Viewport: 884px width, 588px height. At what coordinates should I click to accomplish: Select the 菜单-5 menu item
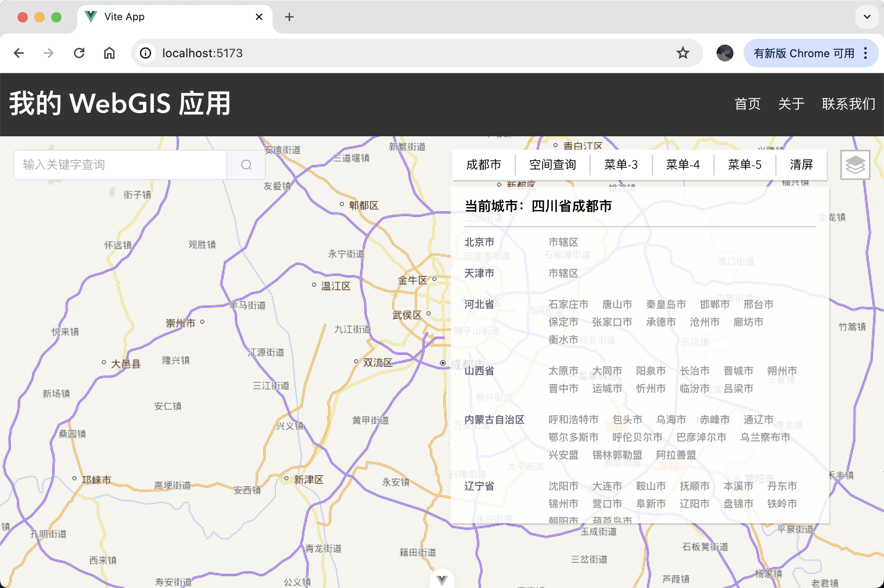pos(744,164)
